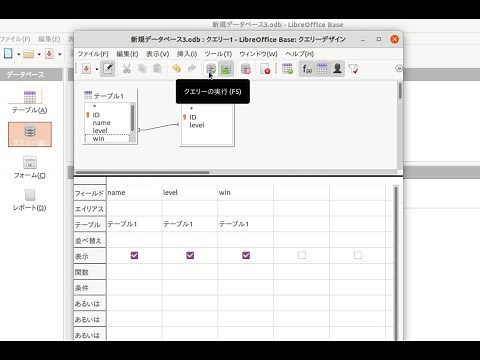Open the dropdown arrow next to the main window save icon
480x360 pixels.
pos(60,54)
